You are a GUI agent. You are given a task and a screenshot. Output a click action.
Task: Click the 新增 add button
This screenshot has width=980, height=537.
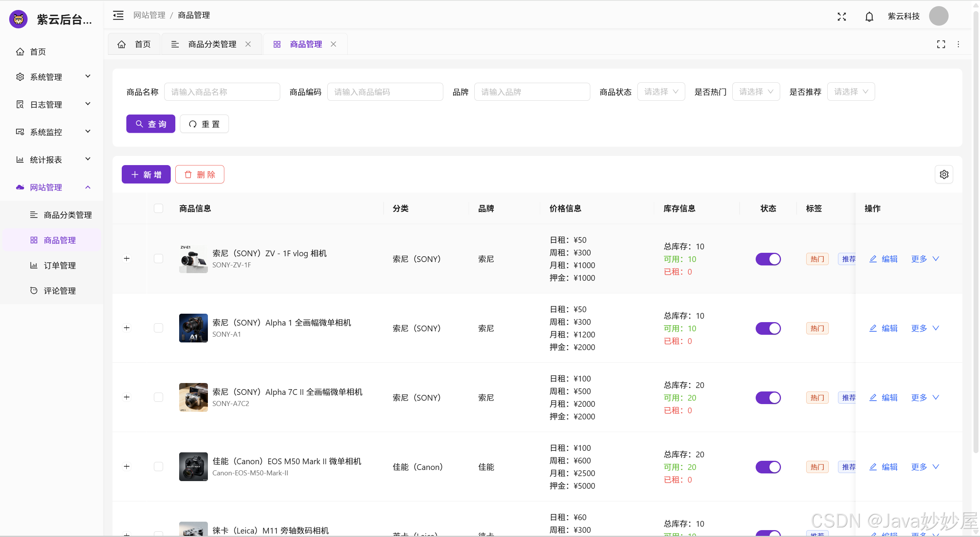[146, 175]
